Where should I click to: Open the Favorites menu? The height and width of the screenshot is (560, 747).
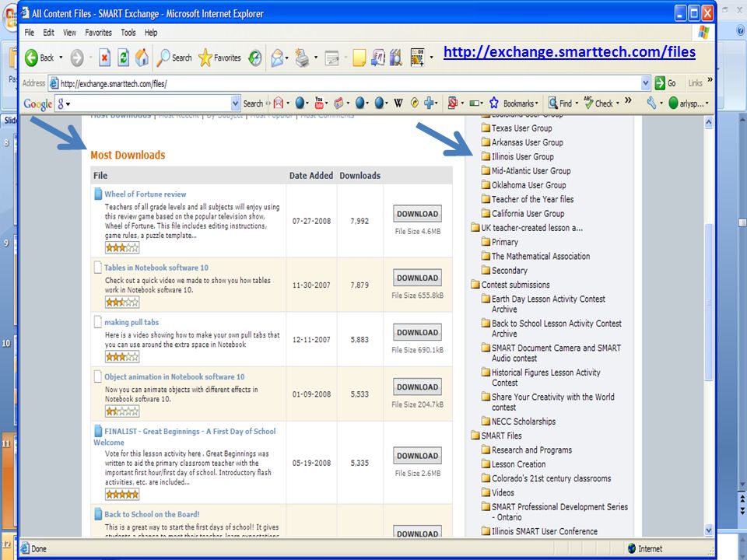[x=98, y=33]
